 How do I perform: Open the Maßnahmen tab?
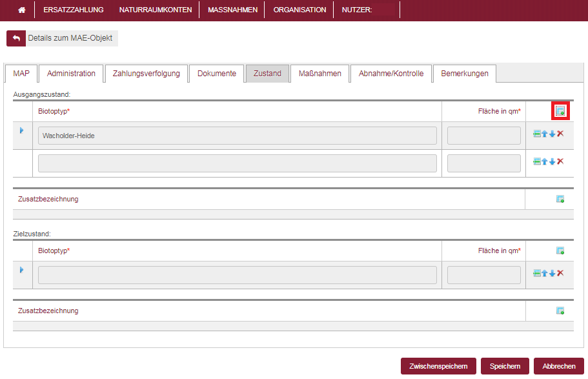(x=319, y=74)
